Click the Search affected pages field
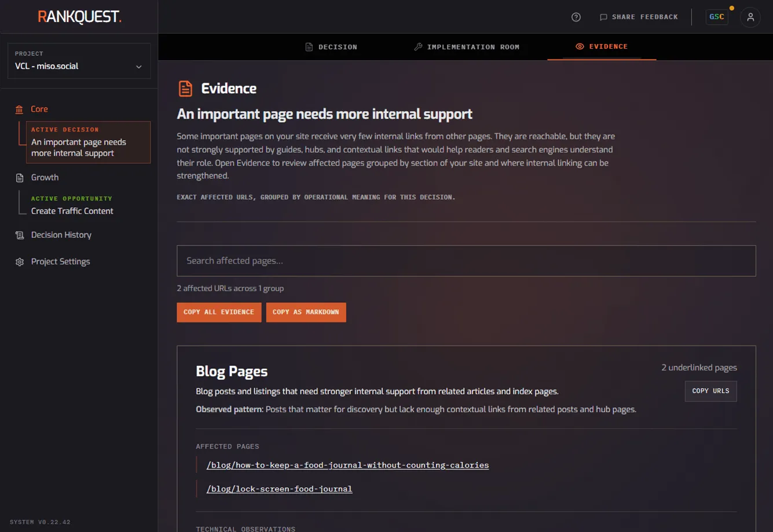 click(x=466, y=261)
